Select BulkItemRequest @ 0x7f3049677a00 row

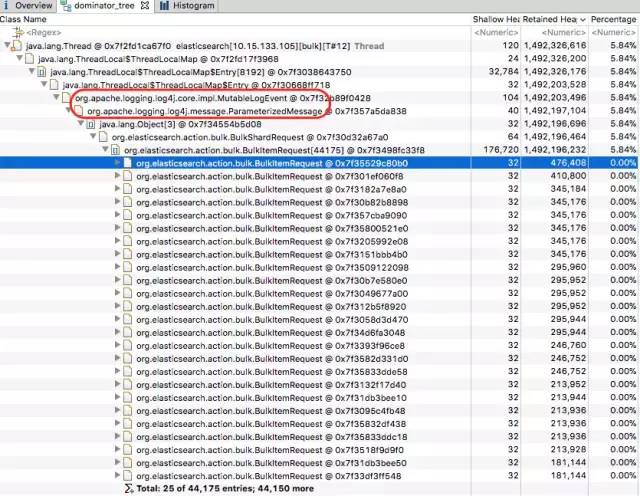point(320,294)
